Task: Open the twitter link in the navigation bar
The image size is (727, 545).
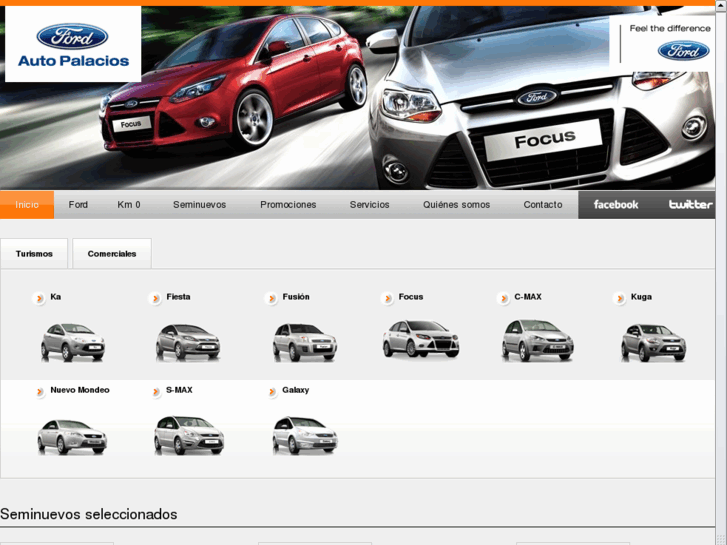Action: (x=690, y=205)
